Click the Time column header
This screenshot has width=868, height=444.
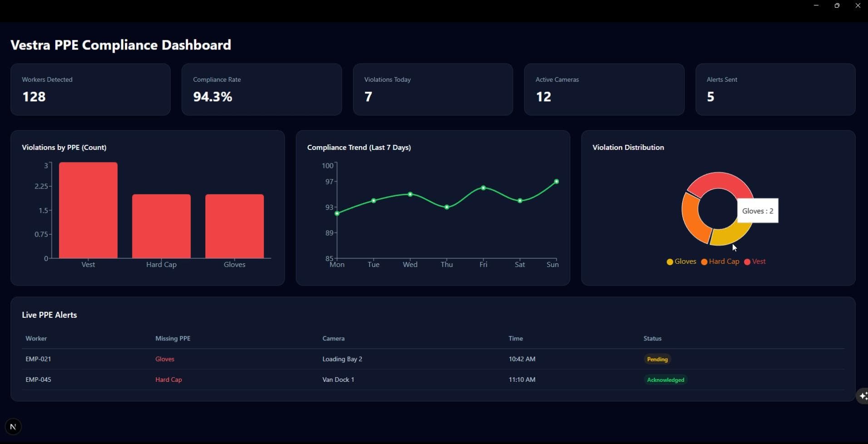pos(516,339)
